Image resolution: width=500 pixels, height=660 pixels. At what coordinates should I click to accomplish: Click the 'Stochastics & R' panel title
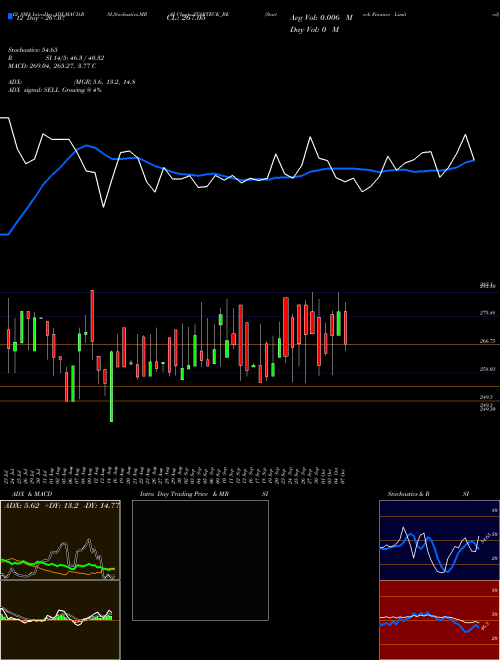408,494
